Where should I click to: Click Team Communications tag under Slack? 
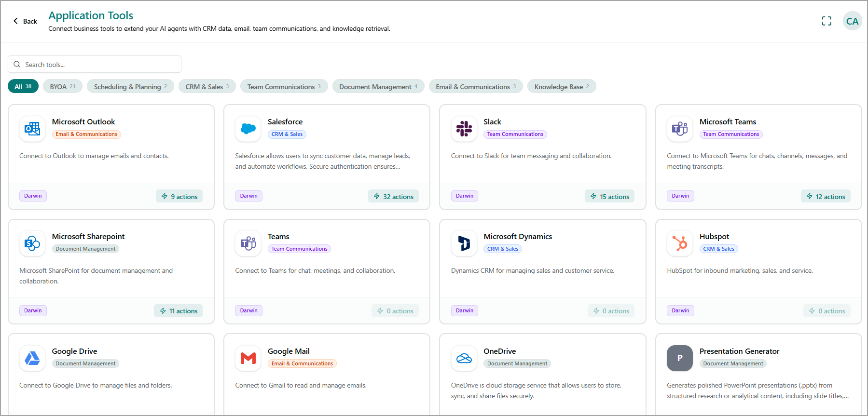(515, 134)
